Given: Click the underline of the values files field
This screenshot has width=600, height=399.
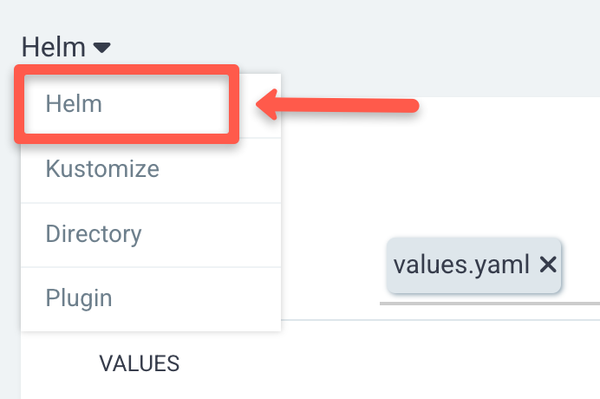Looking at the screenshot, I should [490, 304].
